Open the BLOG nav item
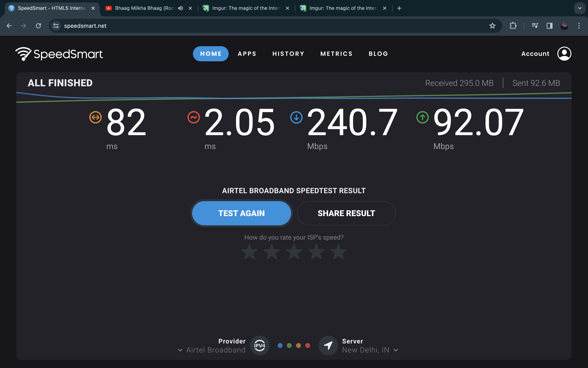Image resolution: width=588 pixels, height=368 pixels. pyautogui.click(x=378, y=54)
